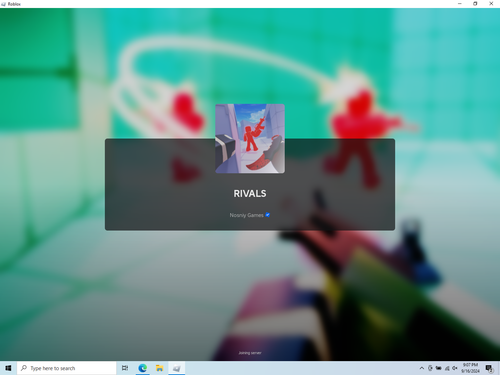Image resolution: width=500 pixels, height=375 pixels.
Task: Click the RIVALS game title text
Action: pos(250,194)
